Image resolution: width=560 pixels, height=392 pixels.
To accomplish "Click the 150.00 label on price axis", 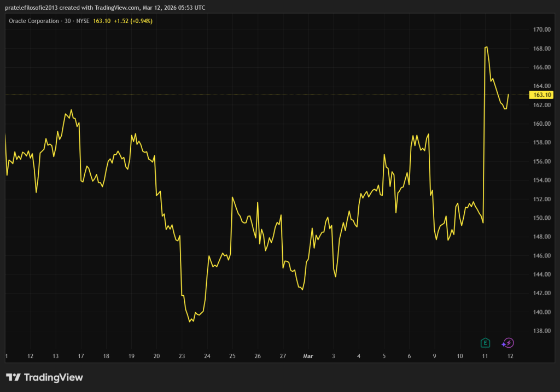I will tap(541, 218).
